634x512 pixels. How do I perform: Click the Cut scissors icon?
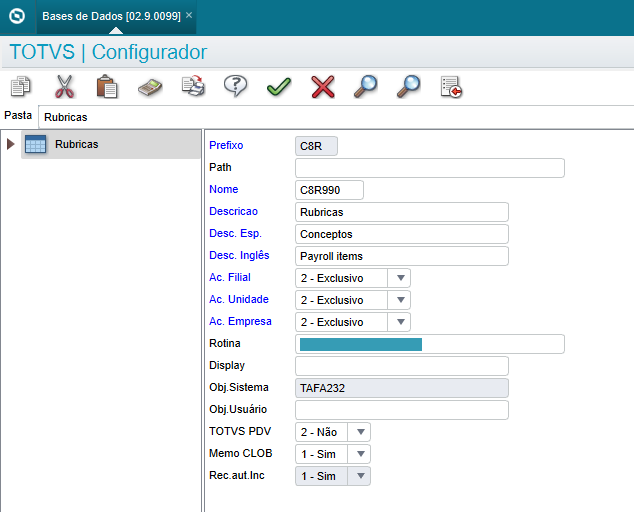[x=64, y=87]
